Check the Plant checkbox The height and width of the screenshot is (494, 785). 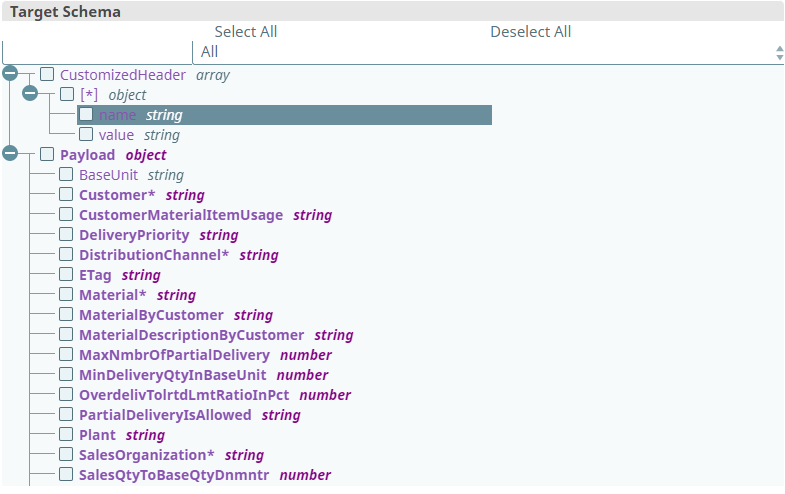click(x=66, y=434)
